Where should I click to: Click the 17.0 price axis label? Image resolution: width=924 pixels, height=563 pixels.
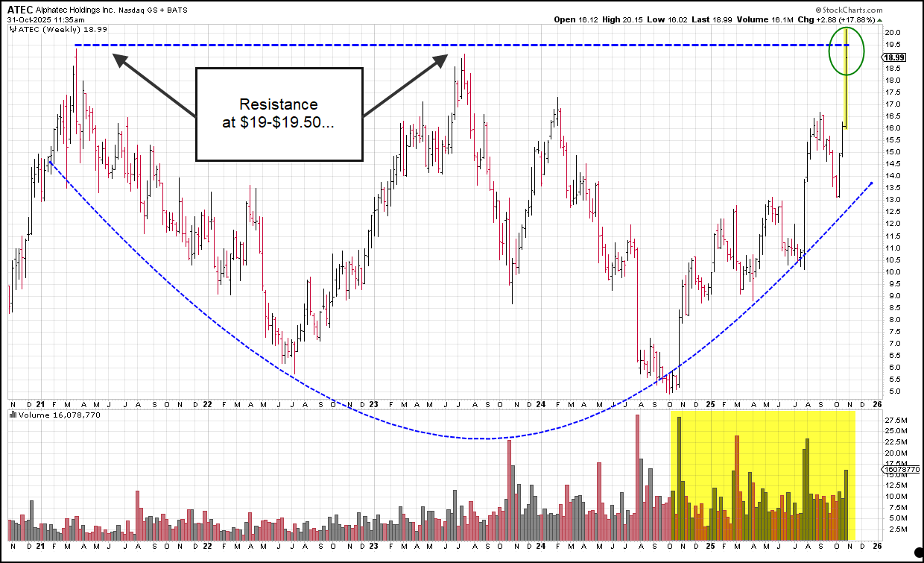893,104
